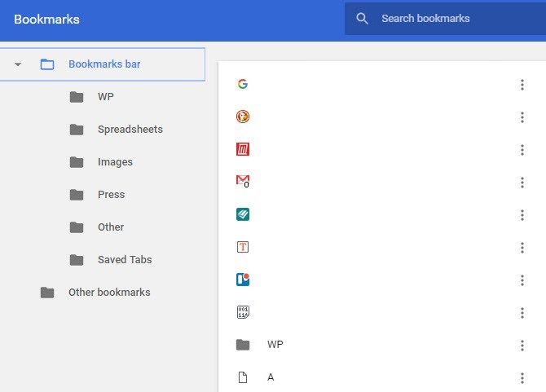Click the blue Trello-style bookmark icon
Image resolution: width=546 pixels, height=392 pixels.
[x=242, y=280]
